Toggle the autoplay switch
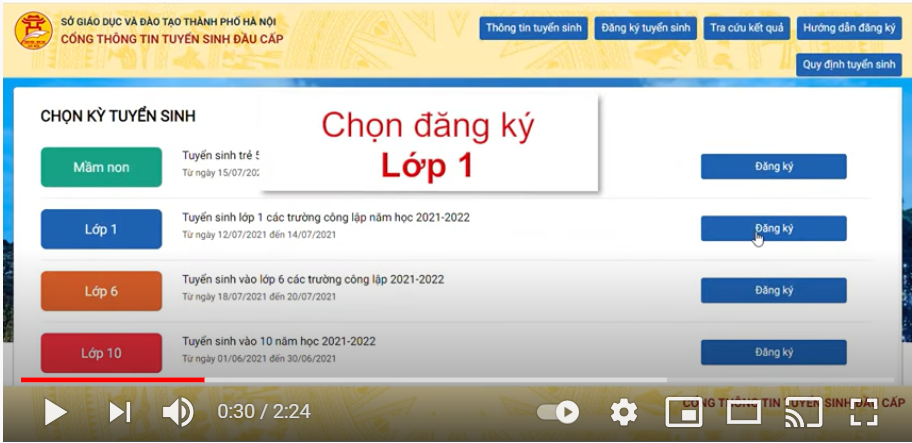This screenshot has width=912, height=443. tap(558, 412)
